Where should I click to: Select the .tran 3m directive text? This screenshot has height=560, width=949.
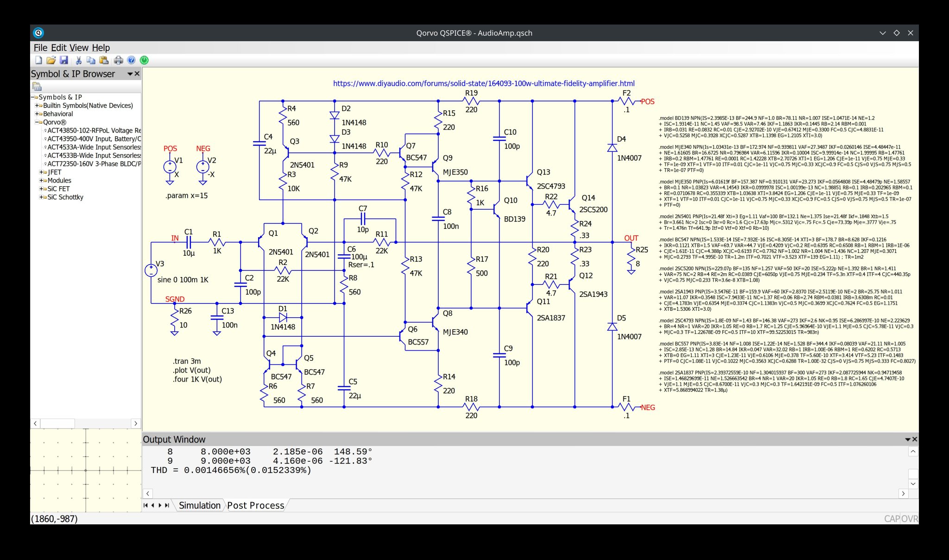pos(187,361)
